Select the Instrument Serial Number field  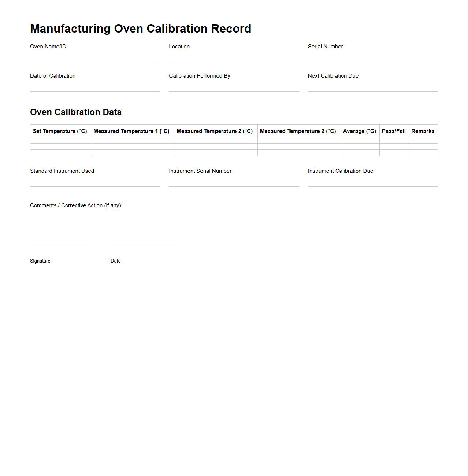(234, 182)
